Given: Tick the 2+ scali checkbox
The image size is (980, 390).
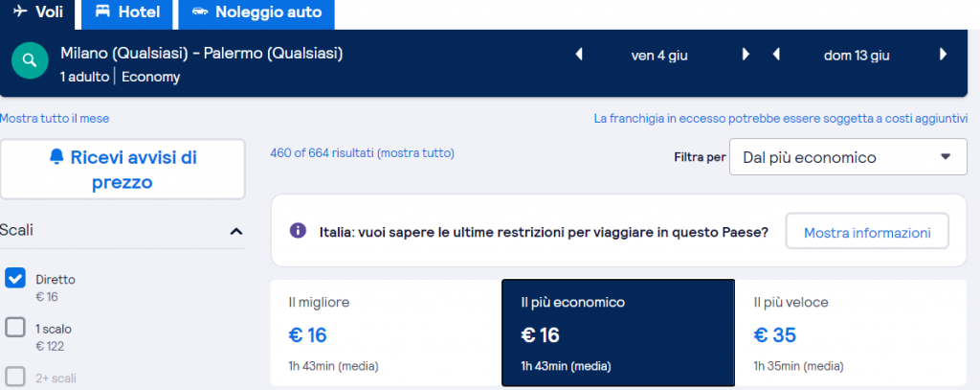Looking at the screenshot, I should coord(15,376).
